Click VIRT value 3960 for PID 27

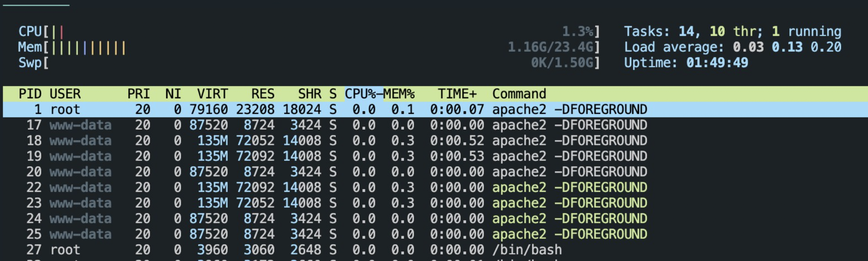click(212, 250)
